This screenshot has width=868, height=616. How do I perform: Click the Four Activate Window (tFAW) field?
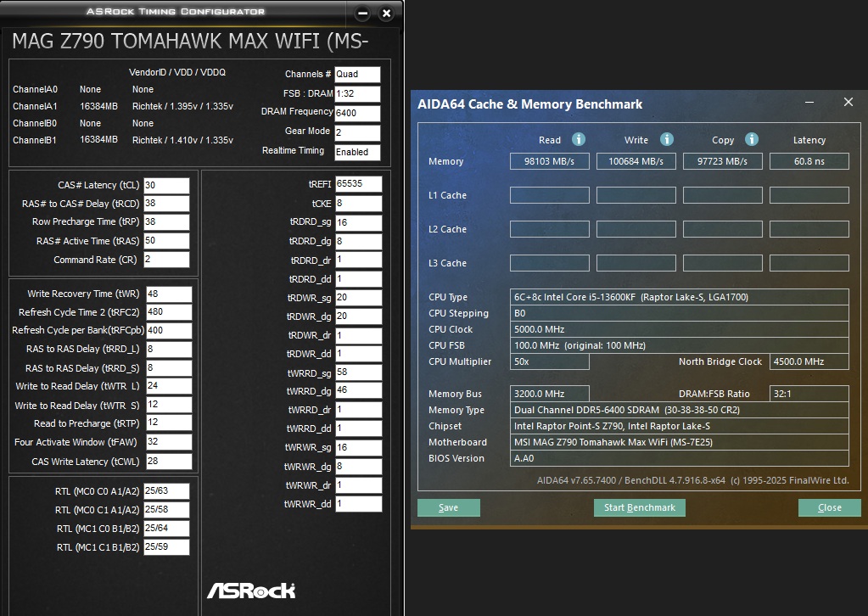coord(169,442)
